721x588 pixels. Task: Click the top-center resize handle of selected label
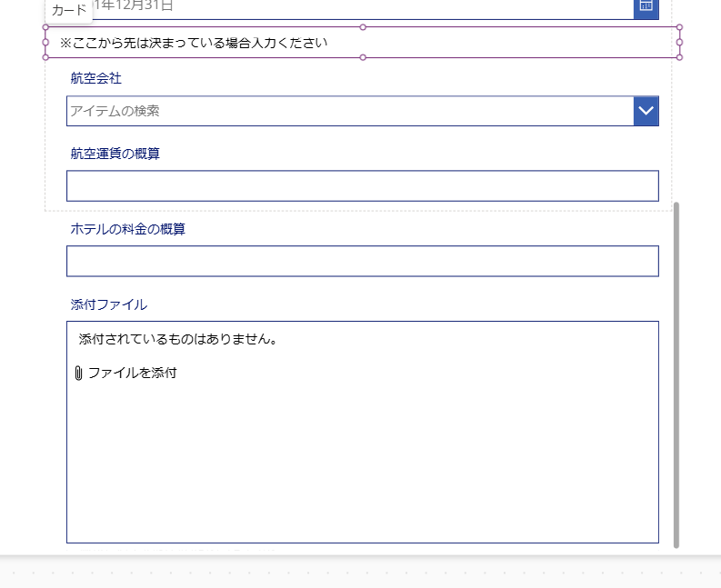pyautogui.click(x=363, y=27)
